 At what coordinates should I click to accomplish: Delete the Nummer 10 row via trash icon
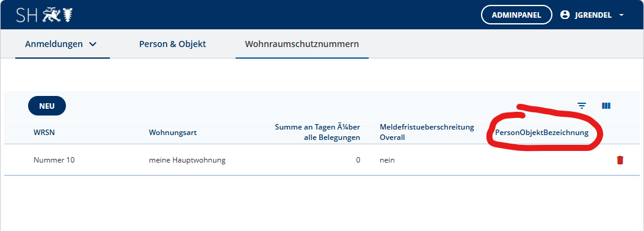click(620, 160)
